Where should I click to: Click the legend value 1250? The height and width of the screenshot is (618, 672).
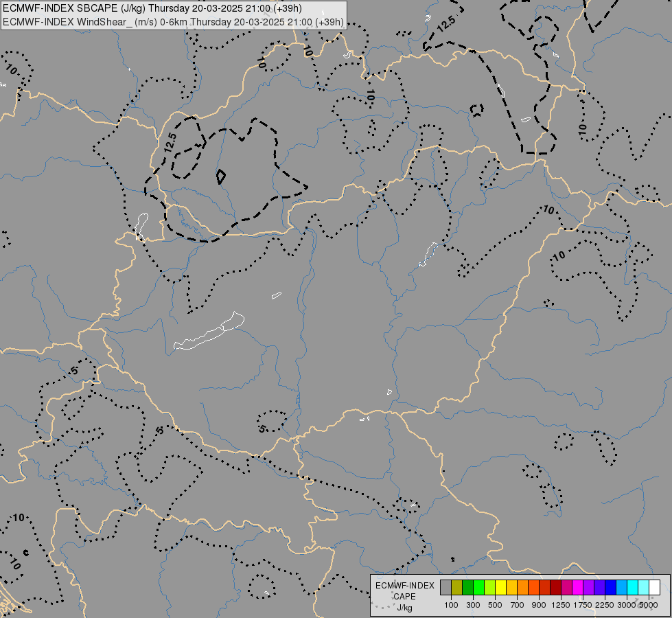pos(561,605)
